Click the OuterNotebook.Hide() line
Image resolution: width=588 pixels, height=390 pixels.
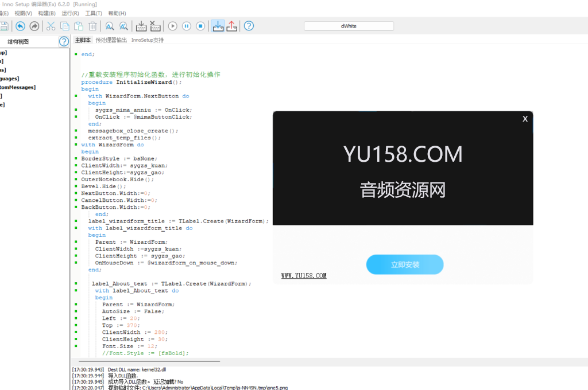coord(117,180)
